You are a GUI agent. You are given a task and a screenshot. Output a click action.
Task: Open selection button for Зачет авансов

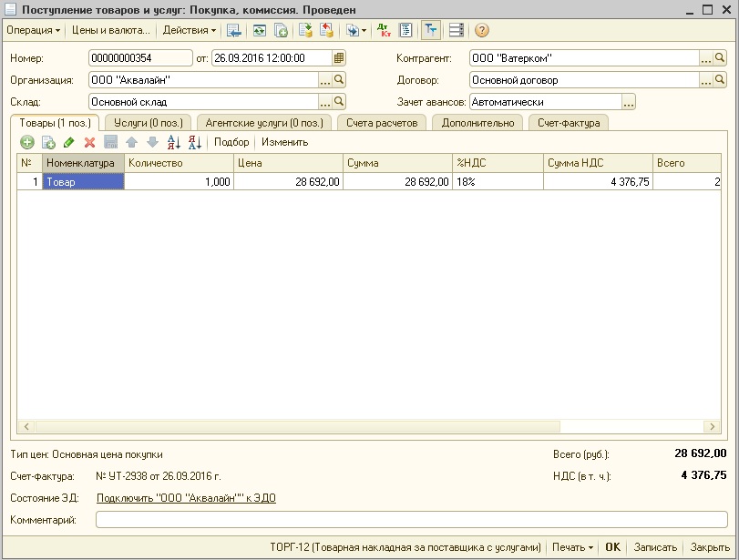click(628, 102)
